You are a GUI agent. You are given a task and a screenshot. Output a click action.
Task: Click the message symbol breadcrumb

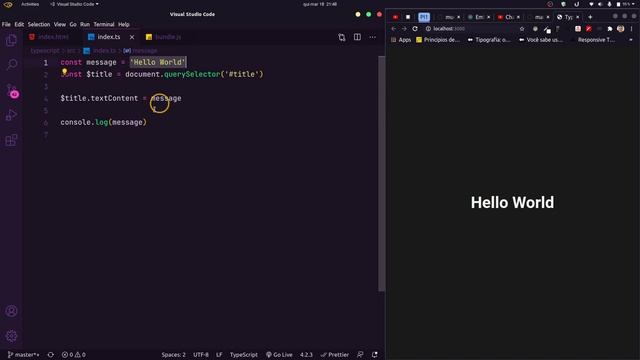pyautogui.click(x=140, y=51)
